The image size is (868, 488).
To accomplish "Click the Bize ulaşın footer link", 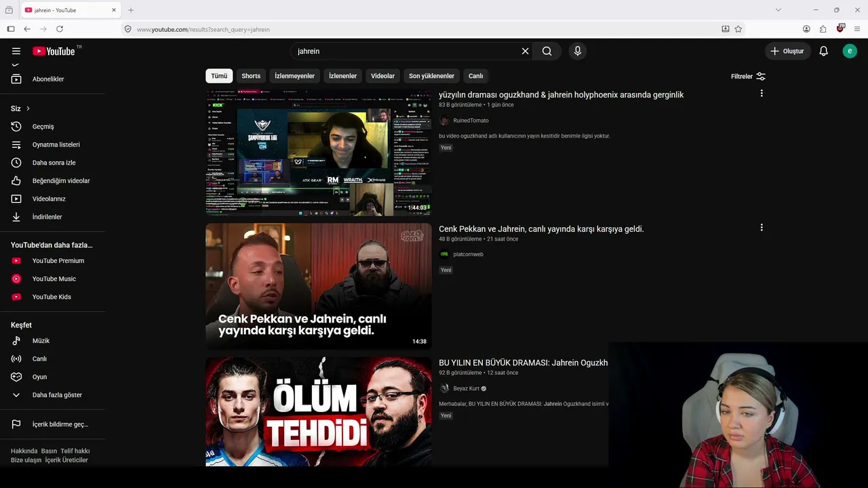I will (x=26, y=460).
